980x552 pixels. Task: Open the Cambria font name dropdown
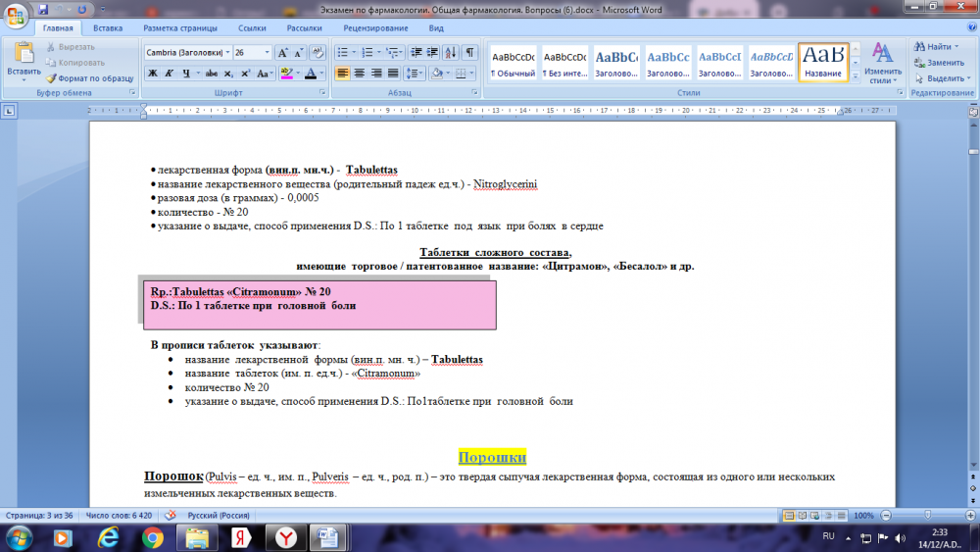tap(228, 52)
